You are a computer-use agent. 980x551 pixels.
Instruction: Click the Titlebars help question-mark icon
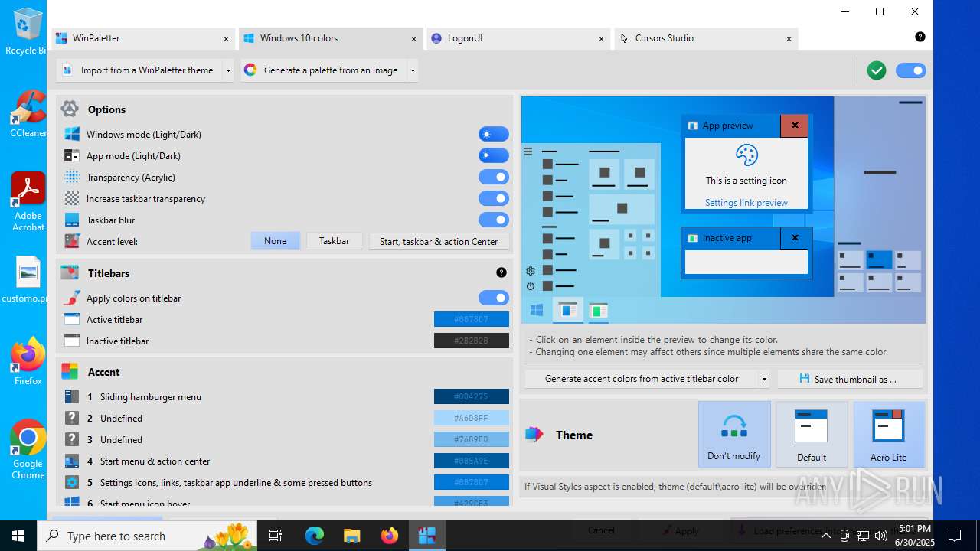point(501,272)
